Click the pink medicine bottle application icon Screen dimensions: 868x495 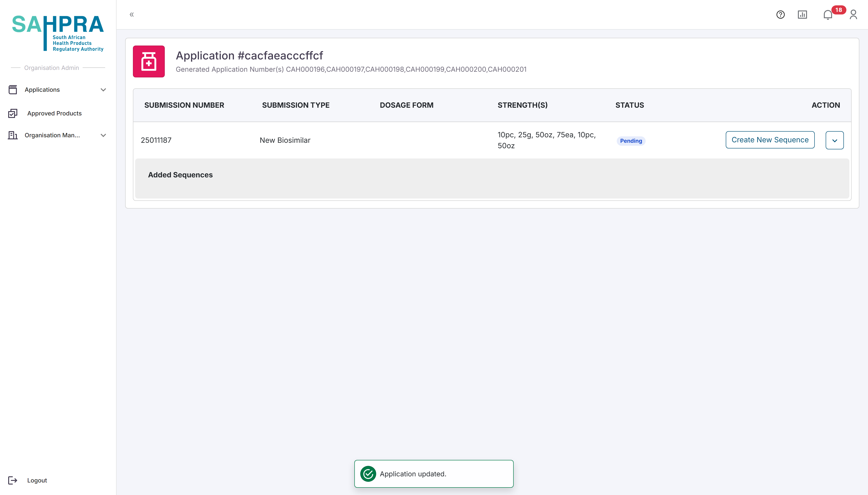[x=149, y=61]
